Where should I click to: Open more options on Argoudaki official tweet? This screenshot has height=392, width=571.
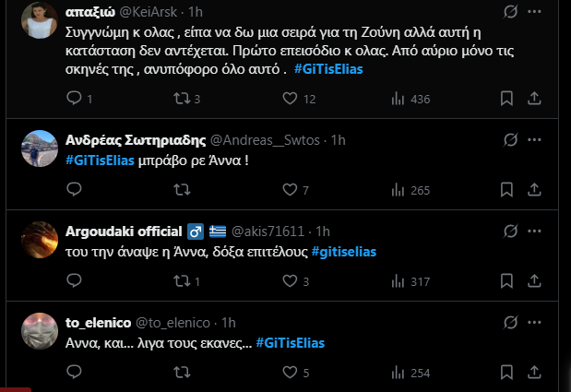tap(535, 231)
